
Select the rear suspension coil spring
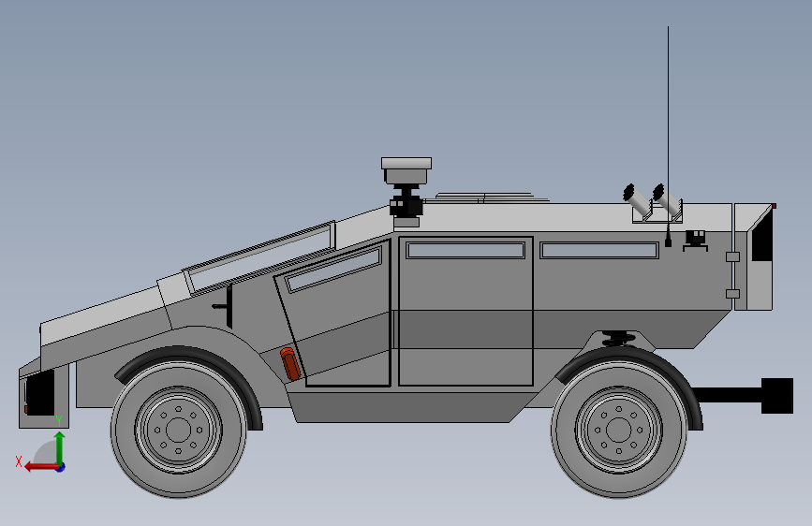click(x=619, y=339)
